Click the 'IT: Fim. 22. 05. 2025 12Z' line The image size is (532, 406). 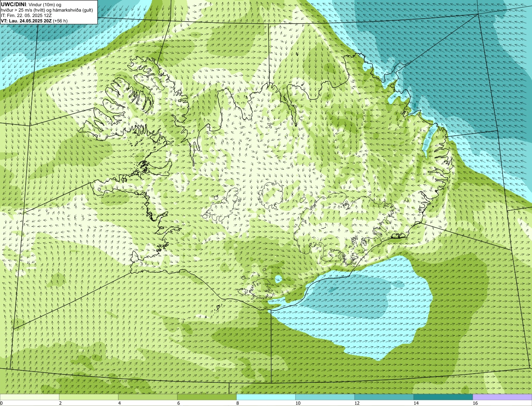click(26, 15)
